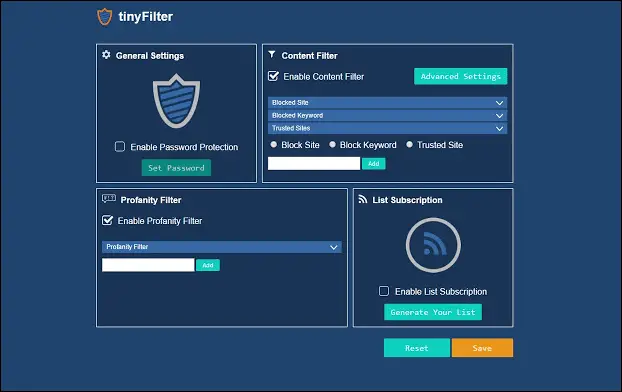Enable Password Protection checkbox
Screen dimensions: 622x392
tap(120, 147)
